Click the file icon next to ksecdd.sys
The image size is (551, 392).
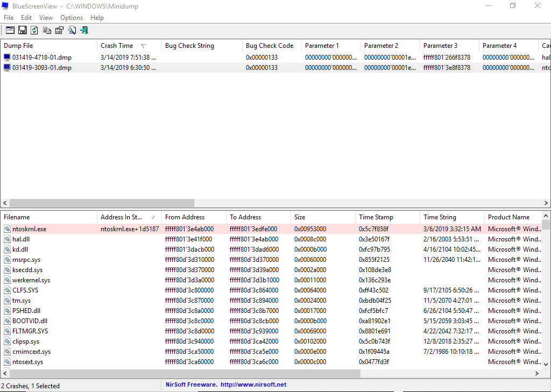tap(7, 270)
